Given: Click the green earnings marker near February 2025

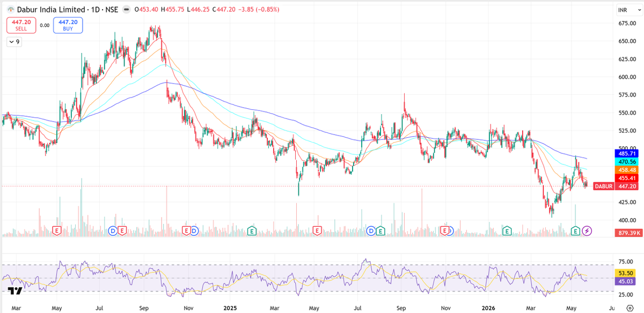Looking at the screenshot, I should coord(251,231).
